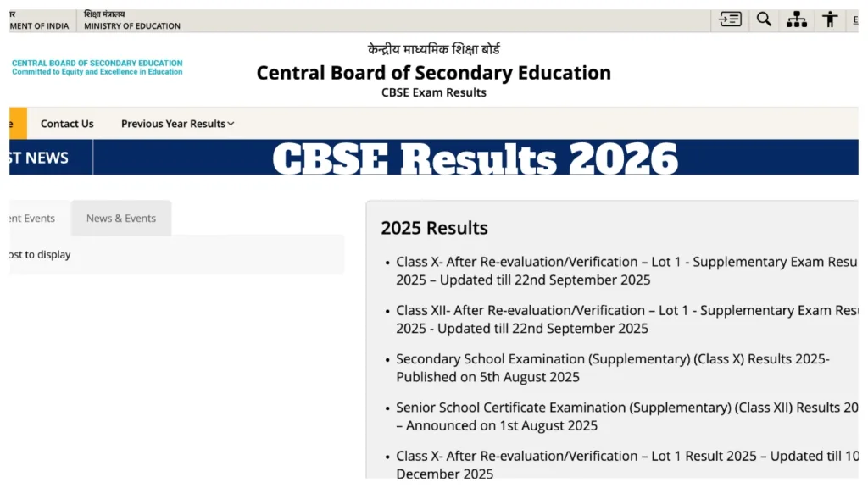Expand the Previous Year Results dropdown
The width and height of the screenshot is (868, 488).
point(172,123)
